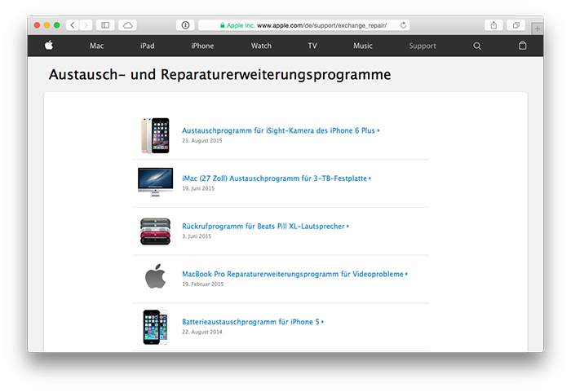Open the Support navigation item
Viewport: 571px width, 392px height.
[422, 46]
